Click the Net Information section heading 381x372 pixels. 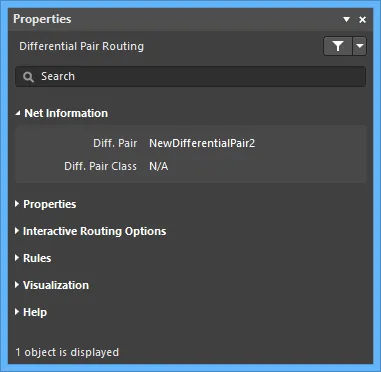66,113
